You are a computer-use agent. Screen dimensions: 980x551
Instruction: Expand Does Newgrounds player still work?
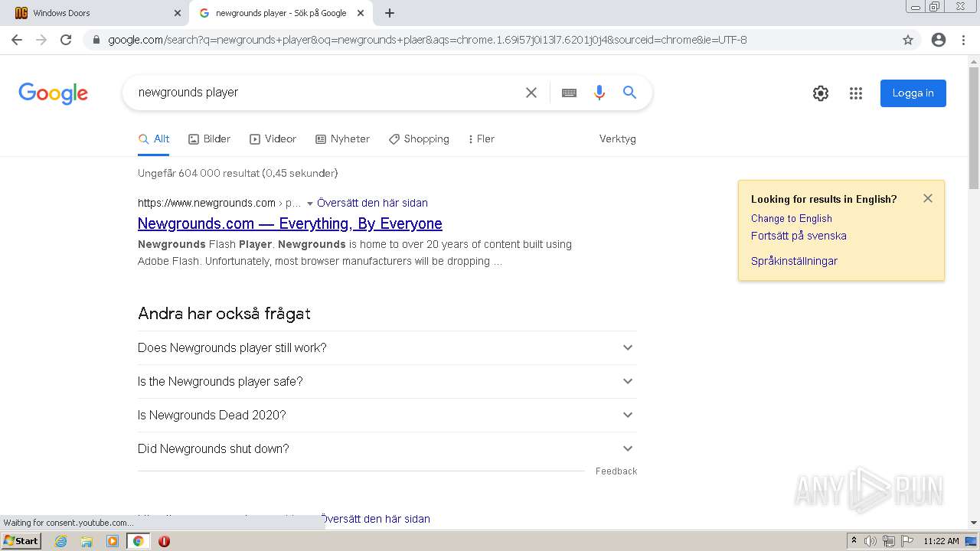tap(387, 347)
